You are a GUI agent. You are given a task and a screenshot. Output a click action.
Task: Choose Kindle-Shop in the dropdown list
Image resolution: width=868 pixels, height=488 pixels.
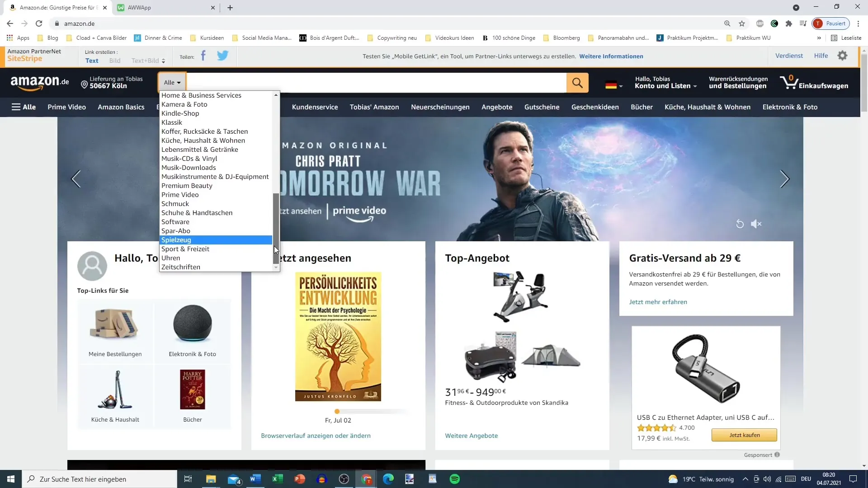[216, 113]
